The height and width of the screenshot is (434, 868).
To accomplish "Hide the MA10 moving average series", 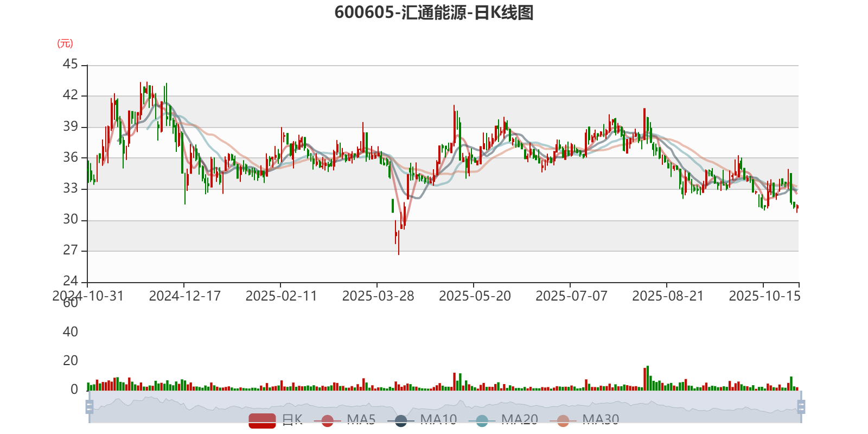I will [x=423, y=420].
